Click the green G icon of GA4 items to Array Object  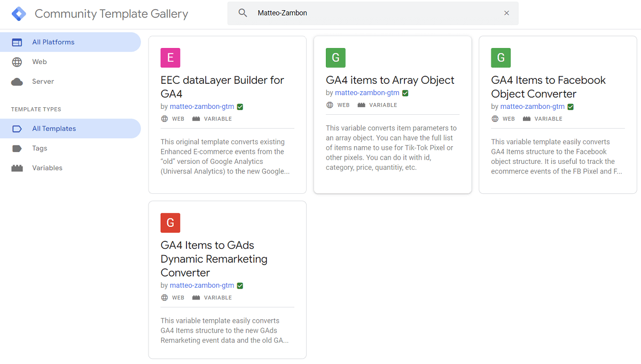coord(335,58)
